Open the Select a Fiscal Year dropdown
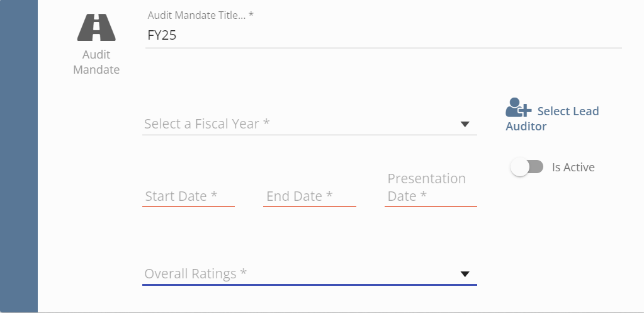 [x=302, y=124]
